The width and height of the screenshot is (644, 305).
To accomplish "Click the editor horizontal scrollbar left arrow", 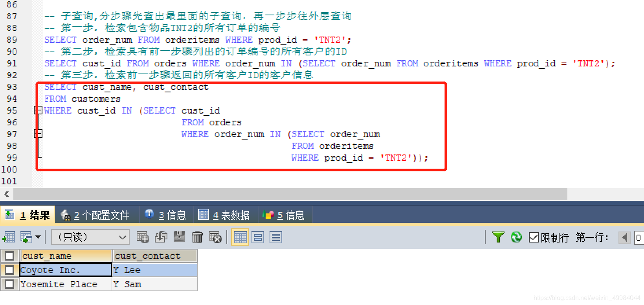I will [x=7, y=194].
